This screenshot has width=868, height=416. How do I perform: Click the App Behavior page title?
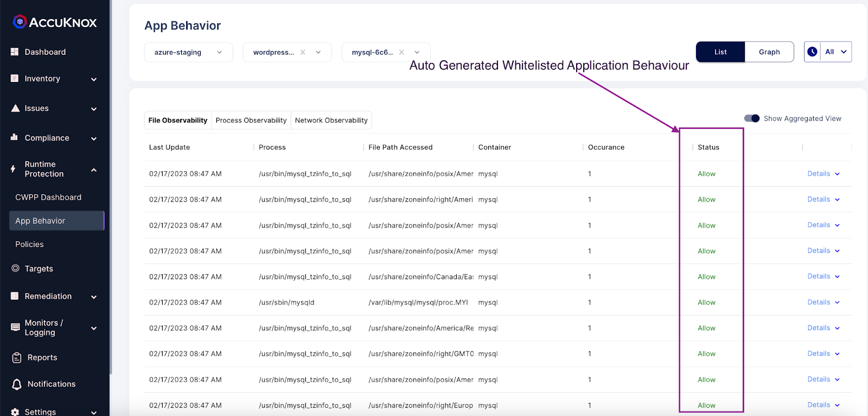[x=183, y=26]
